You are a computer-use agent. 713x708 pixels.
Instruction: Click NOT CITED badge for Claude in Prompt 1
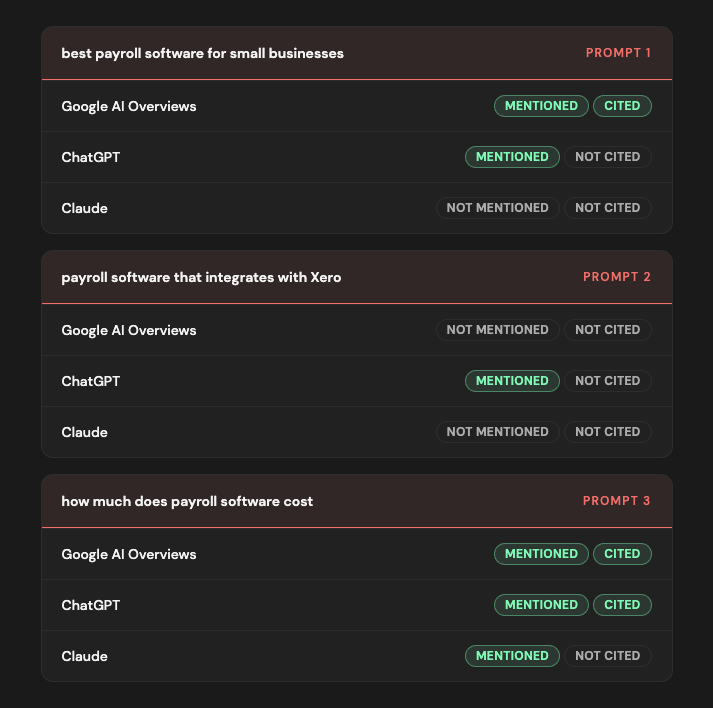click(608, 208)
